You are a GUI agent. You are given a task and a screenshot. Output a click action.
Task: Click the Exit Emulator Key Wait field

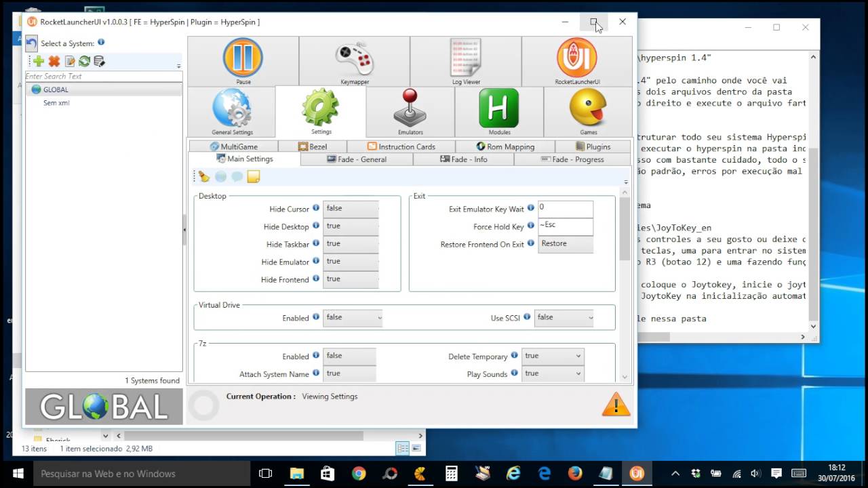pyautogui.click(x=566, y=209)
